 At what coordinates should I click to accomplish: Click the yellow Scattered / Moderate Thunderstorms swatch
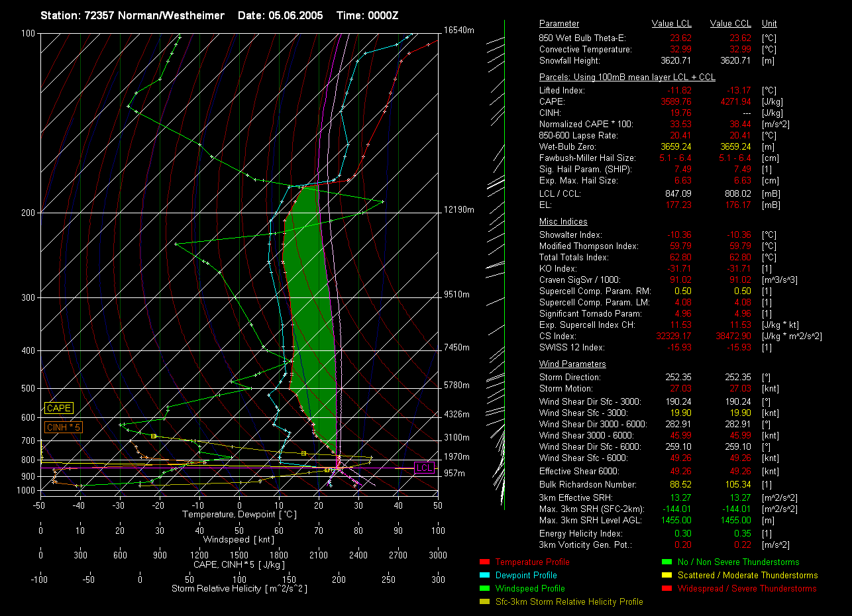click(666, 576)
